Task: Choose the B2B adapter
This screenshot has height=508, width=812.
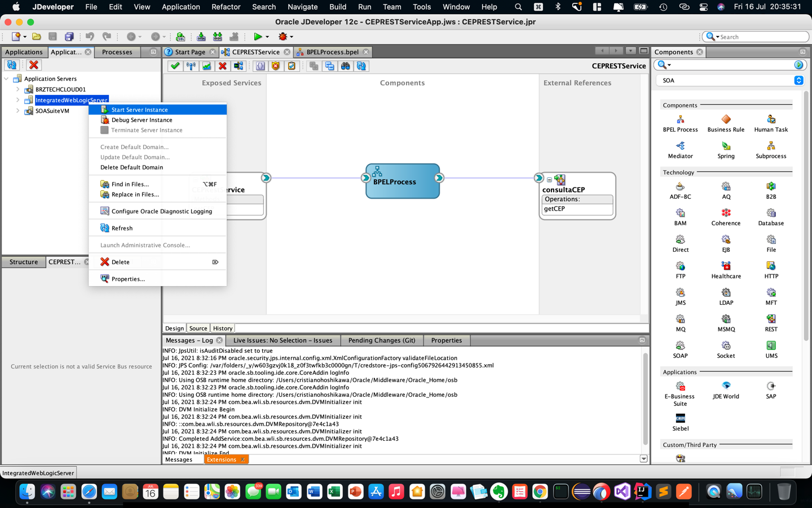Action: pyautogui.click(x=771, y=186)
